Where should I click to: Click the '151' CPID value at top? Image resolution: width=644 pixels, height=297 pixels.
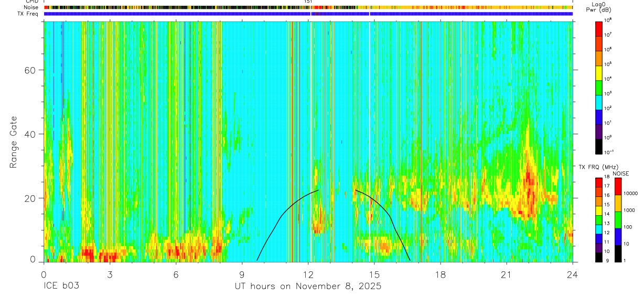click(308, 2)
